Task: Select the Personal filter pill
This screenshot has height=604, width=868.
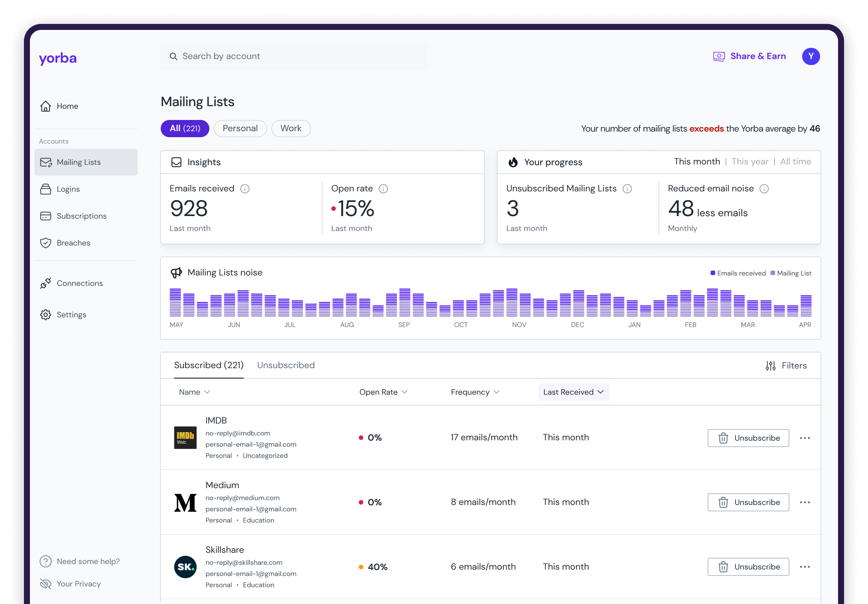Action: pyautogui.click(x=240, y=129)
